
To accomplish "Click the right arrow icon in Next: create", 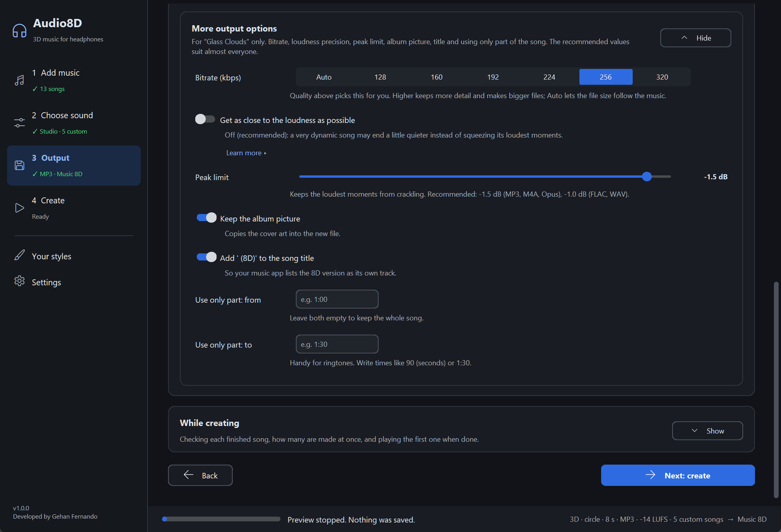I will (650, 475).
